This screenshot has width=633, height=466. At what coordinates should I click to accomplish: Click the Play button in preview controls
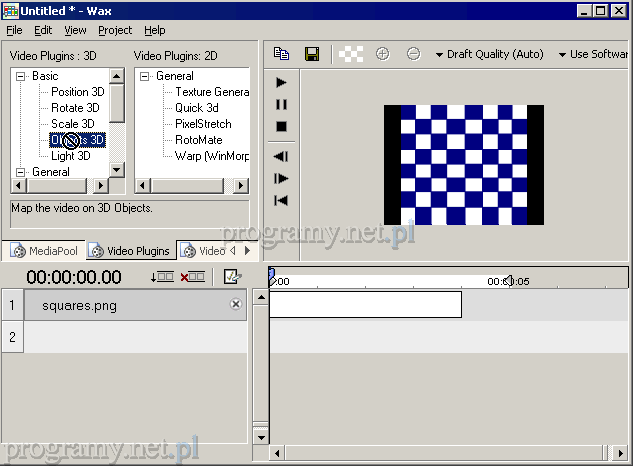coord(281,82)
